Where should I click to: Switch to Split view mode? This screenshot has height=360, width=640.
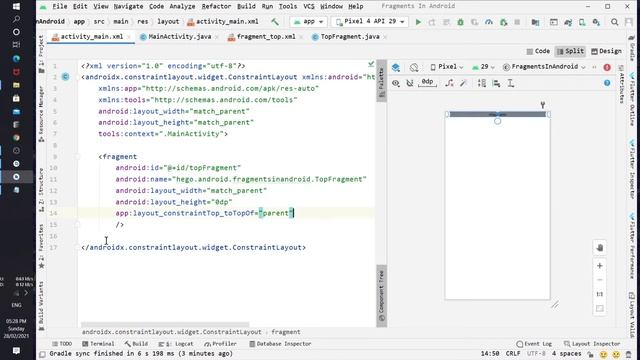click(570, 51)
